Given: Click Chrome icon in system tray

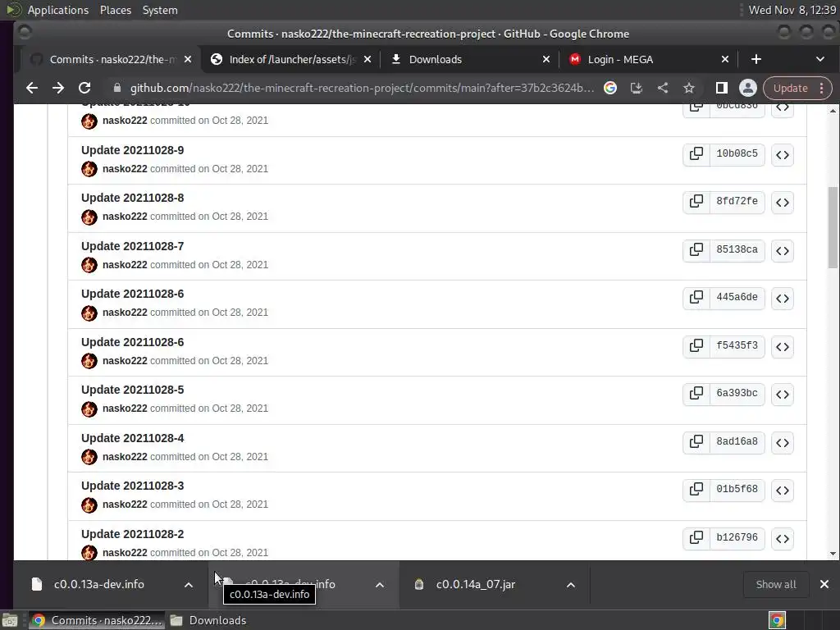Looking at the screenshot, I should (777, 620).
